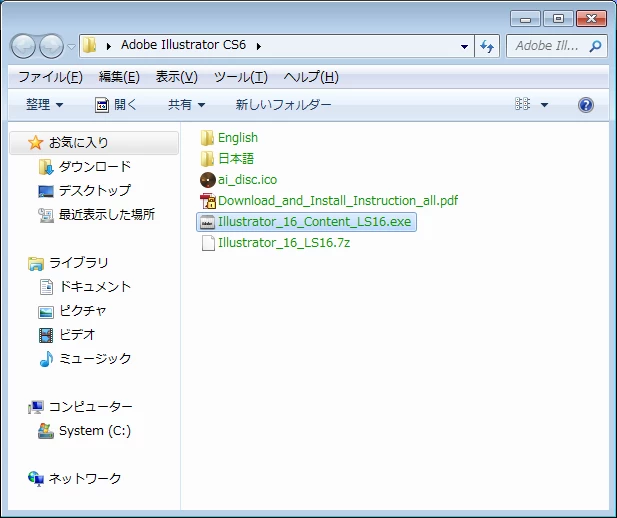Open the view options dropdown arrow
This screenshot has height=518, width=617.
pyautogui.click(x=544, y=105)
